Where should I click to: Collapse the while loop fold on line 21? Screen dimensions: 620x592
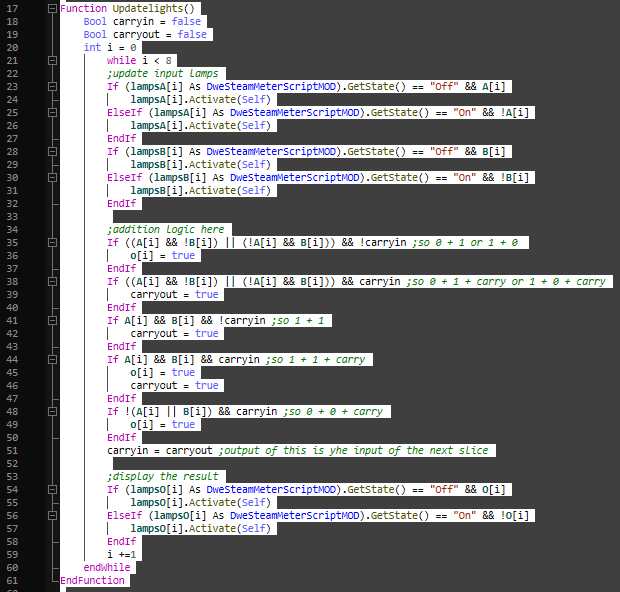pyautogui.click(x=52, y=61)
